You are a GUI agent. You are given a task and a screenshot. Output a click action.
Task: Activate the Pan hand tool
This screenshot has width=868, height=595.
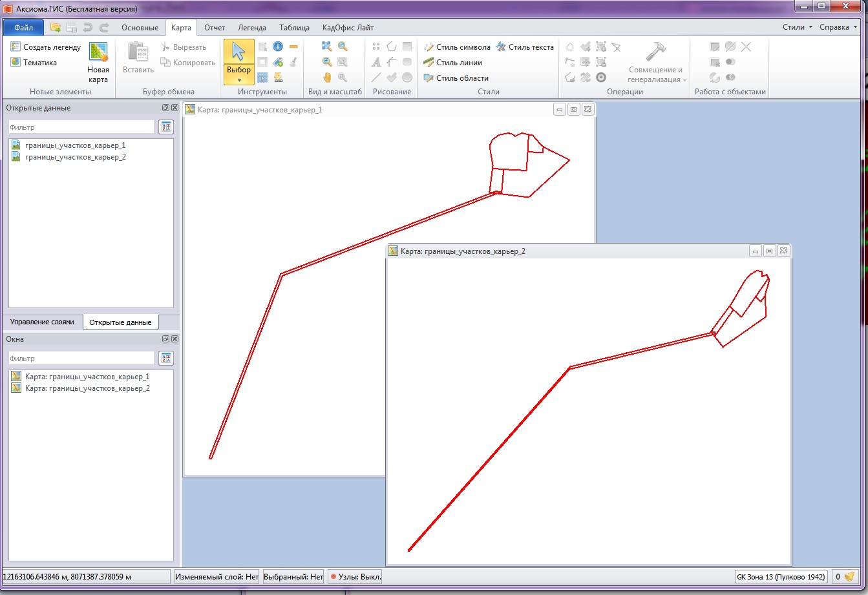[x=327, y=78]
